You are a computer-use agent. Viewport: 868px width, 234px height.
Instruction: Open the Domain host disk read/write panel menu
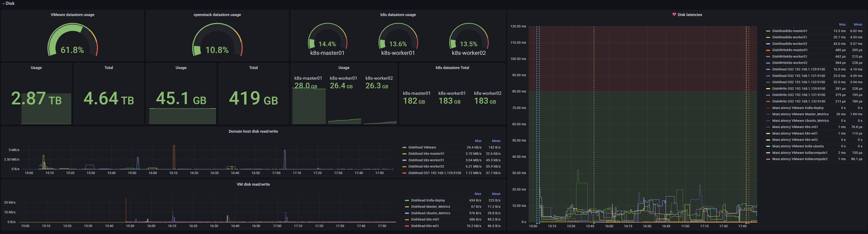click(x=253, y=131)
